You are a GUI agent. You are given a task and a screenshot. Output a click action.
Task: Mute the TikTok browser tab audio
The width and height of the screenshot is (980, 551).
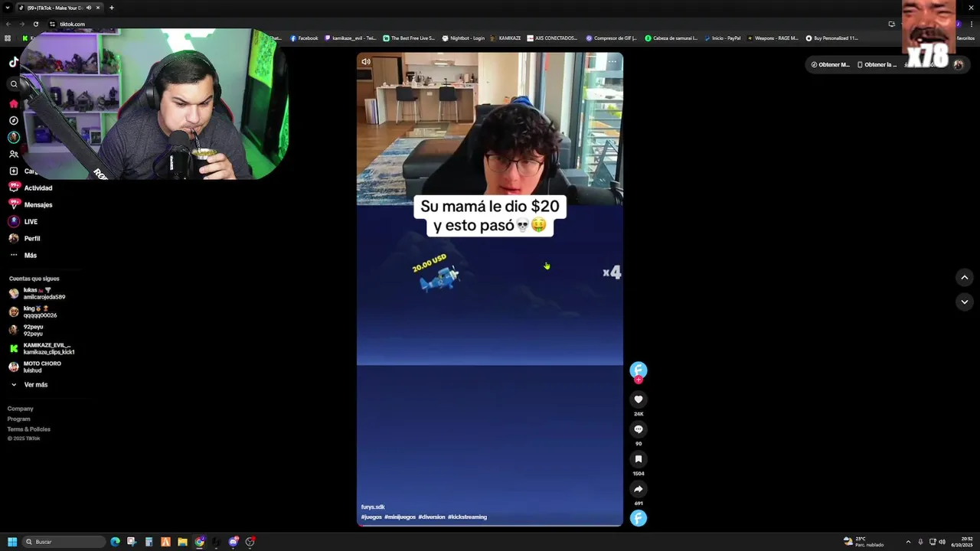pyautogui.click(x=89, y=8)
